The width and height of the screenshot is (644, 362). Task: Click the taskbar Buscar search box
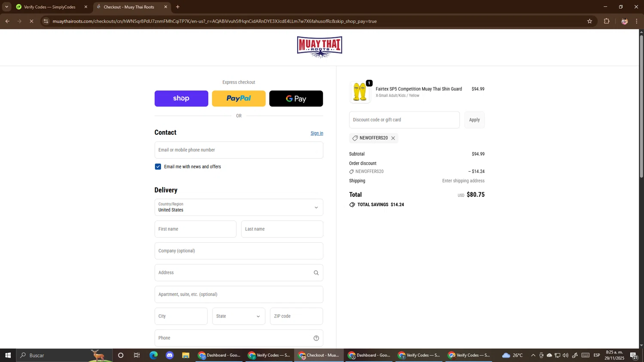64,355
